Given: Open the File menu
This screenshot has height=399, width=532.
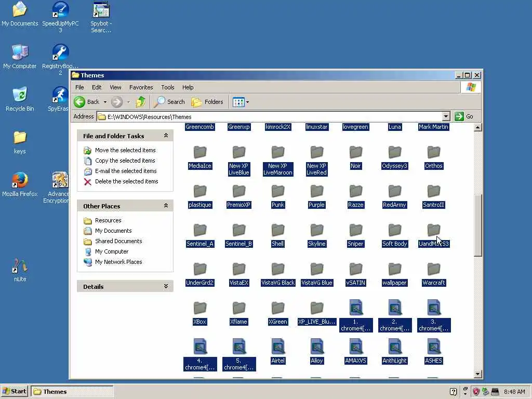Looking at the screenshot, I should (79, 87).
